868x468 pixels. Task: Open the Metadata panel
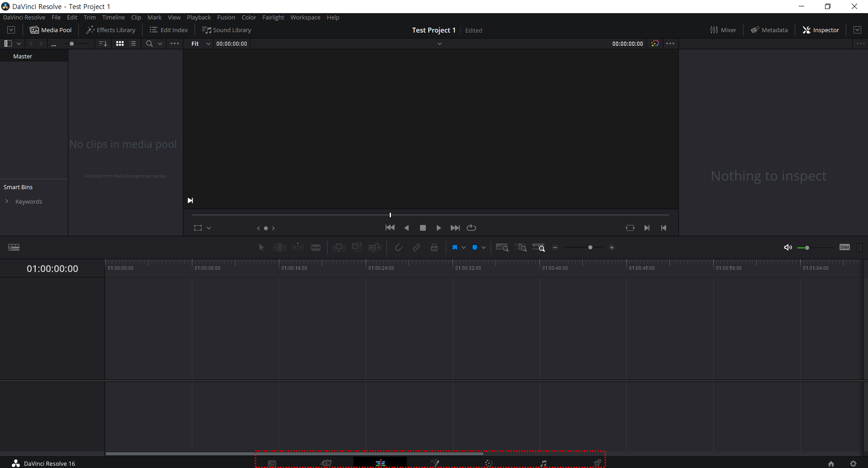(769, 30)
